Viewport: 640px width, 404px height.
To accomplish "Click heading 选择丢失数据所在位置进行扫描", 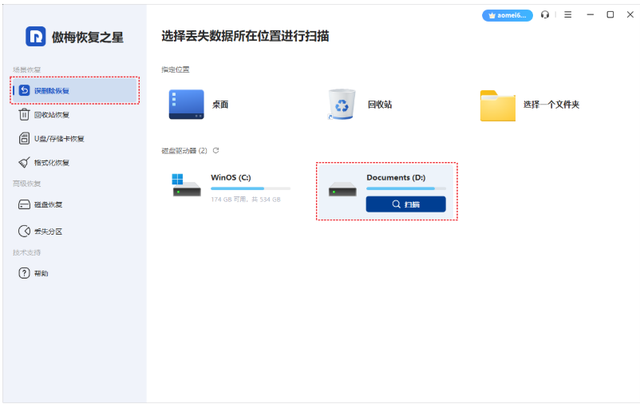I will click(x=245, y=36).
